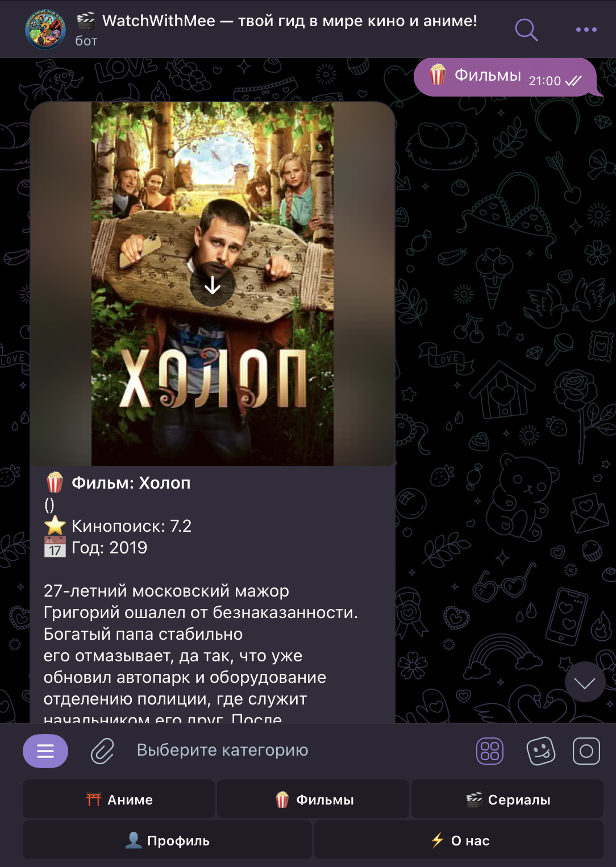Click the WatchWithMee bot avatar

[46, 29]
